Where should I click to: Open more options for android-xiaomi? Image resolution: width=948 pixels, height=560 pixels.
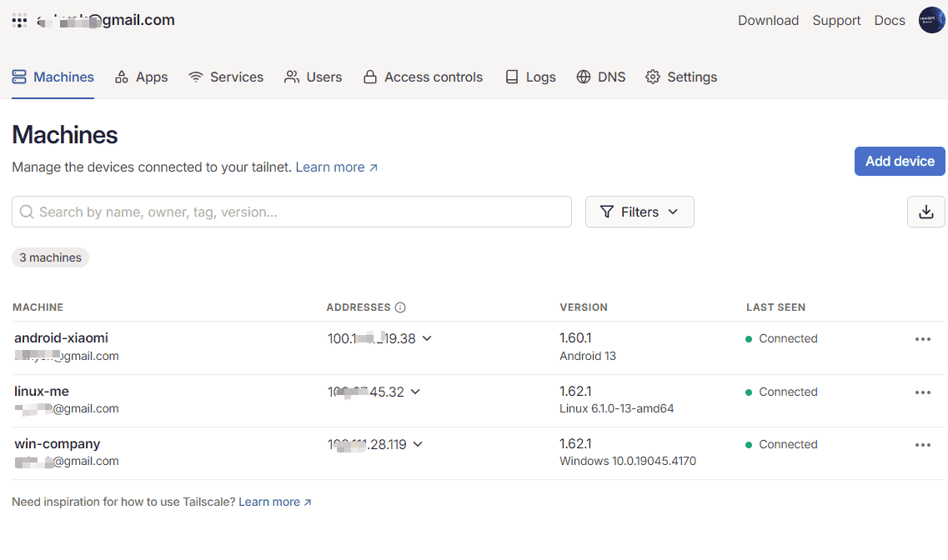pos(922,339)
